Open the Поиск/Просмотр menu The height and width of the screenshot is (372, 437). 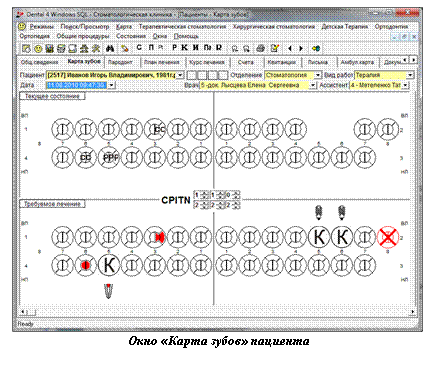click(x=85, y=26)
